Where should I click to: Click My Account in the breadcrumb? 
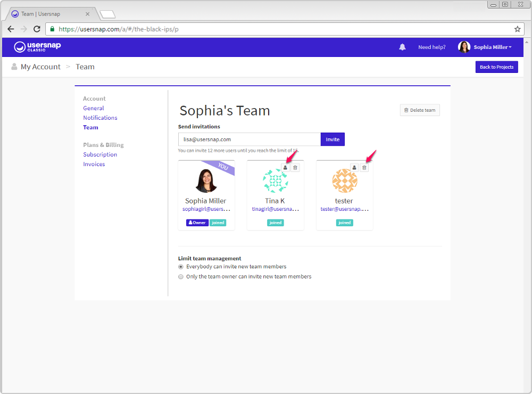(41, 67)
